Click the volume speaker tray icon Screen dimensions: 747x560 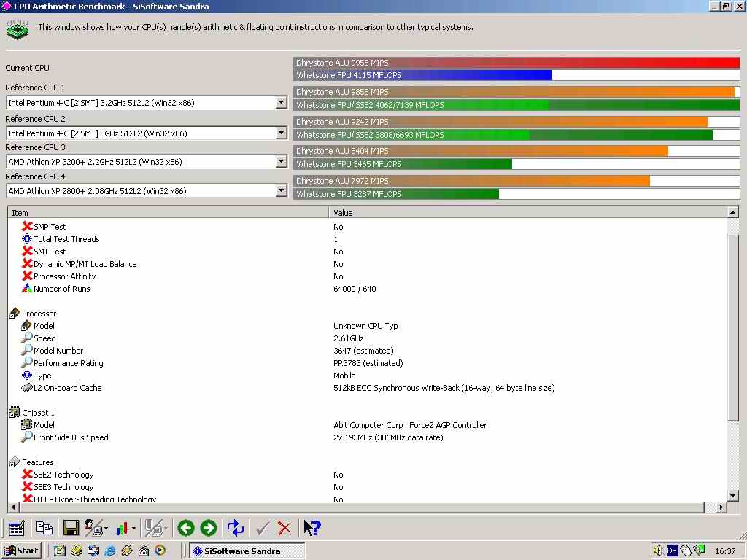coord(658,551)
